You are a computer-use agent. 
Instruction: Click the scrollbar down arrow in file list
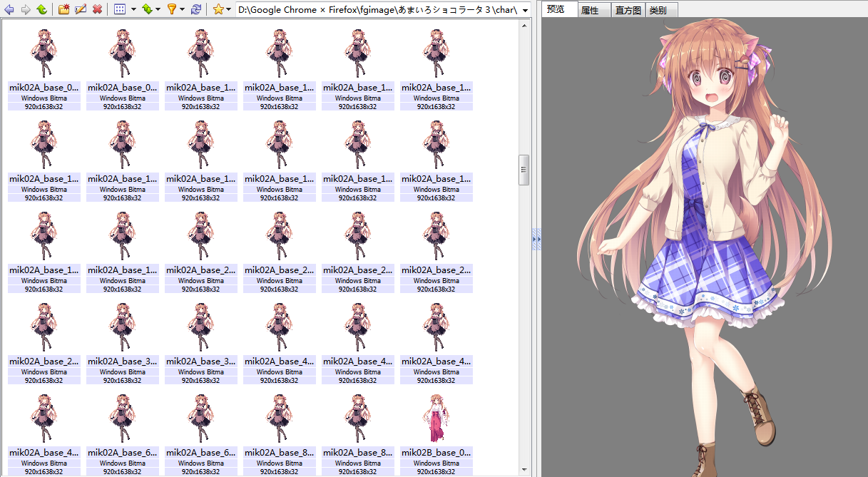point(525,469)
